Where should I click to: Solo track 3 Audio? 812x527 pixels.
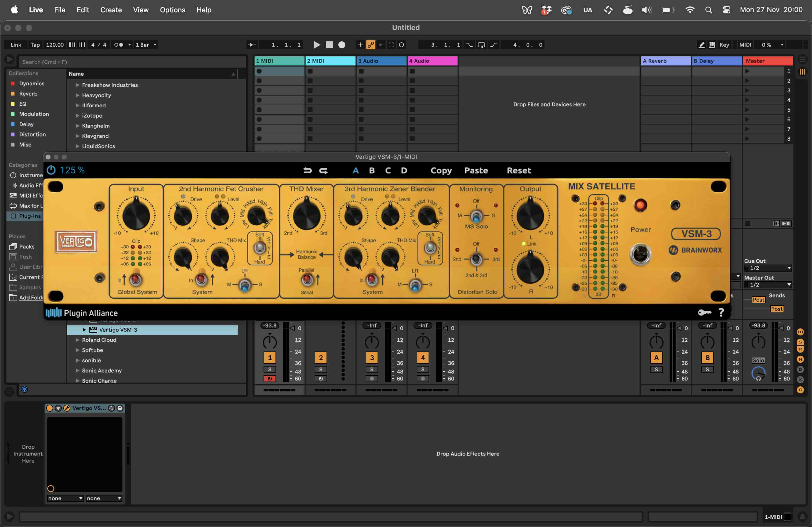click(x=372, y=369)
